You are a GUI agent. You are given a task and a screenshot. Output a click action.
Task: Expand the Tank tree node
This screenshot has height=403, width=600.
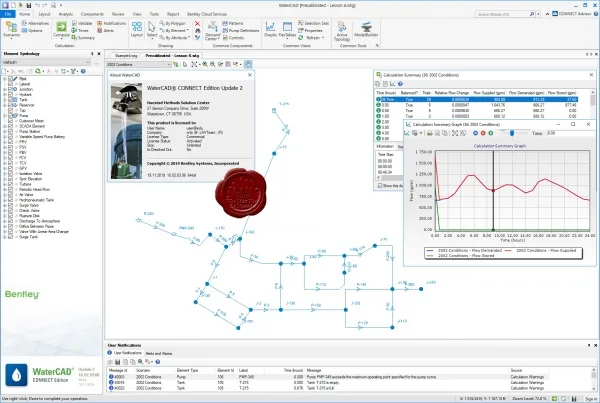point(5,100)
